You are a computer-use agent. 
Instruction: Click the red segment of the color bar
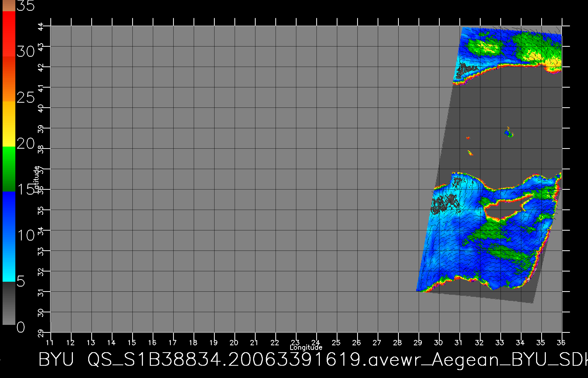(9, 34)
